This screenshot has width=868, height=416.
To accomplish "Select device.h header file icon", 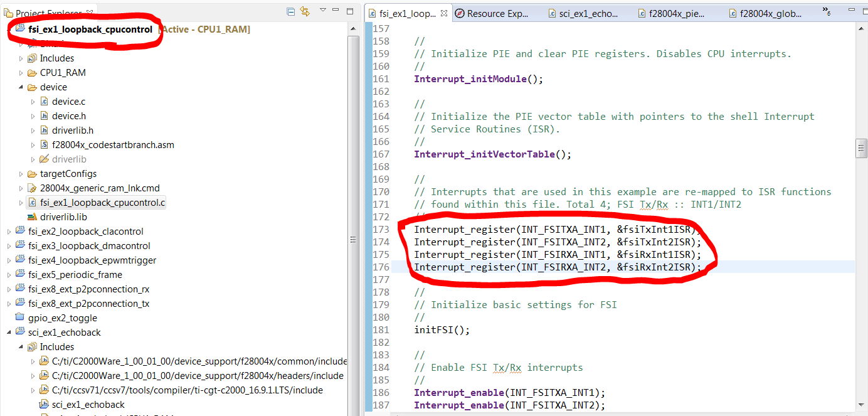I will pos(45,116).
